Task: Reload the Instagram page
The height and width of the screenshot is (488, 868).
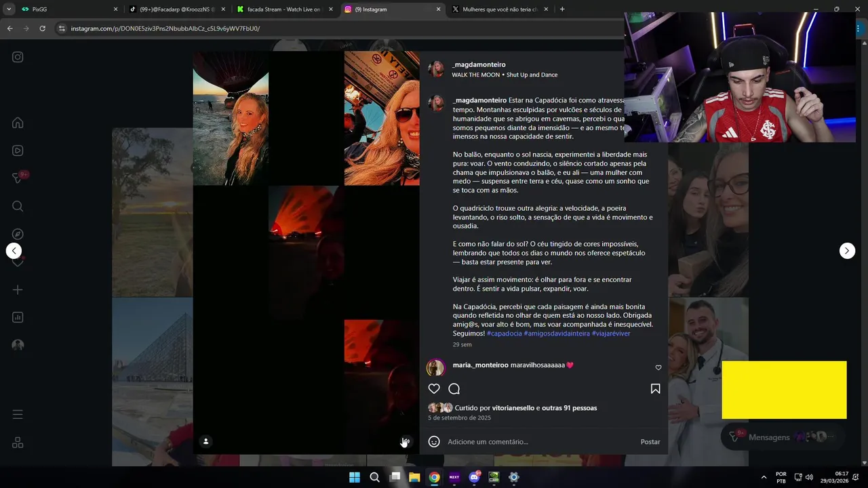Action: 42,28
